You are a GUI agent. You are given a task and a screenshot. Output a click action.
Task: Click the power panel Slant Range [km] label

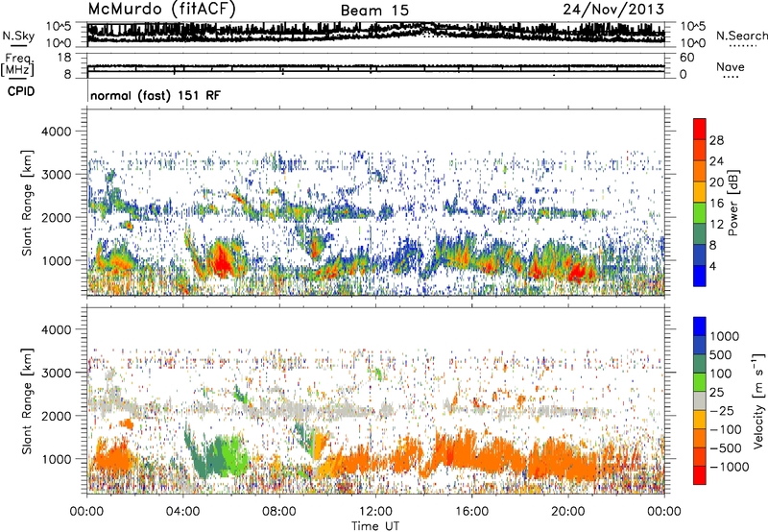(x=27, y=203)
